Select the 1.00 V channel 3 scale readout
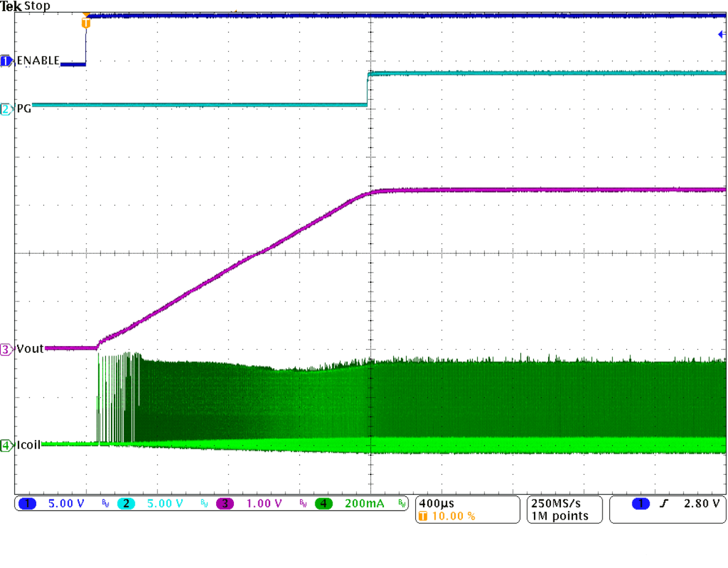This screenshot has width=728, height=568. click(x=264, y=504)
